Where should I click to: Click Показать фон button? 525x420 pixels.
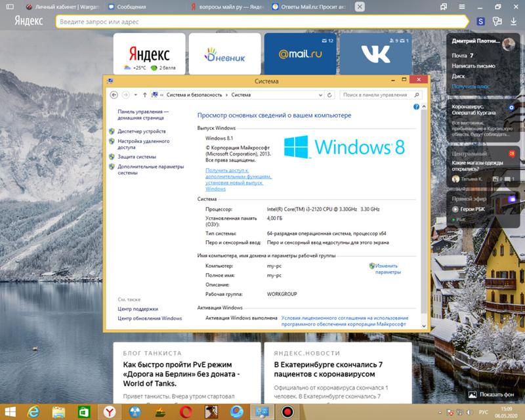pos(491,394)
